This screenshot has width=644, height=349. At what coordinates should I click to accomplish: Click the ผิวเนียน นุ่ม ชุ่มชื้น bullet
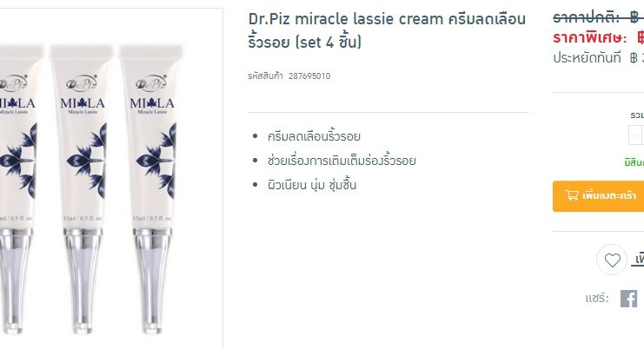[x=312, y=185]
